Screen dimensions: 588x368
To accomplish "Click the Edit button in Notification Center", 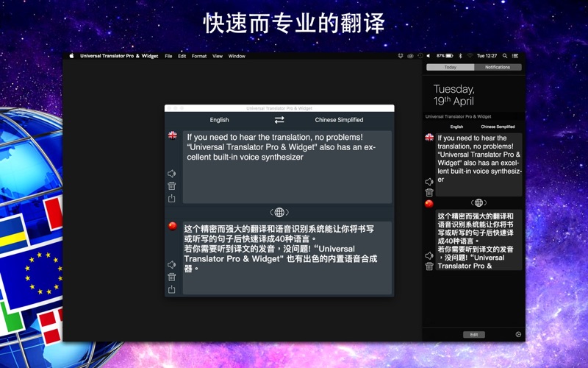I will (x=474, y=335).
